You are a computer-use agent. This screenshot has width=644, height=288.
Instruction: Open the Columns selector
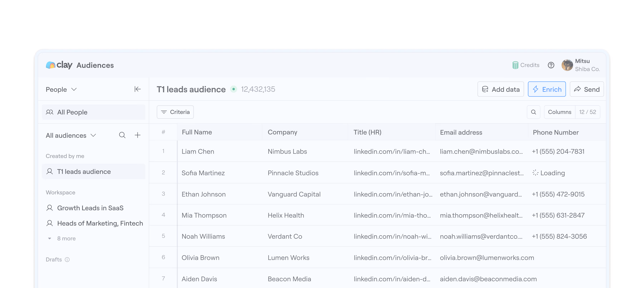560,112
